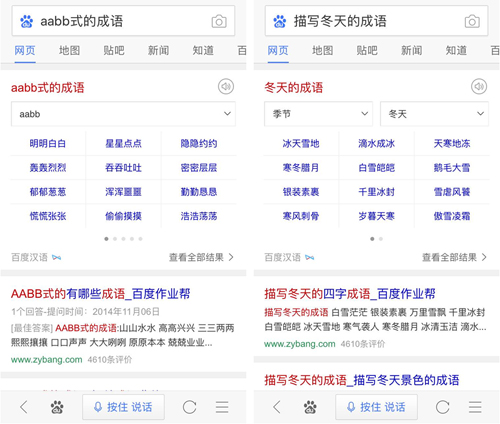500x424 pixels.
Task: Refresh the right page with reload icon
Action: (x=443, y=407)
